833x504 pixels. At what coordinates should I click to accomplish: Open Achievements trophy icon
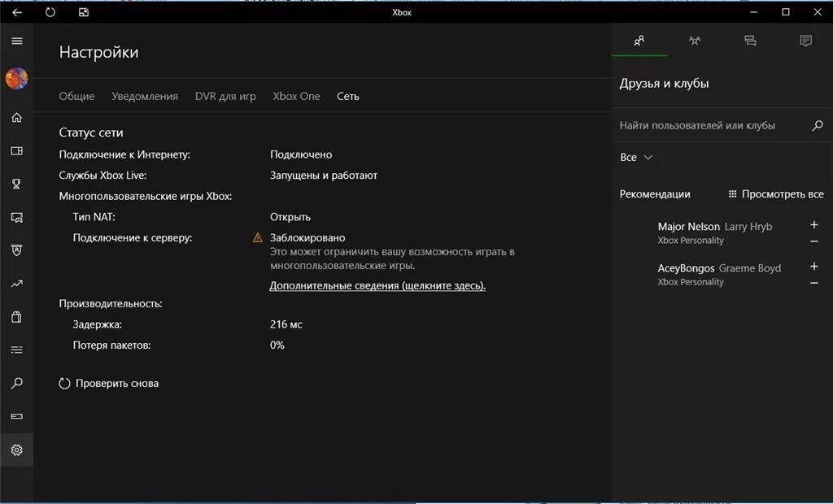[x=17, y=184]
